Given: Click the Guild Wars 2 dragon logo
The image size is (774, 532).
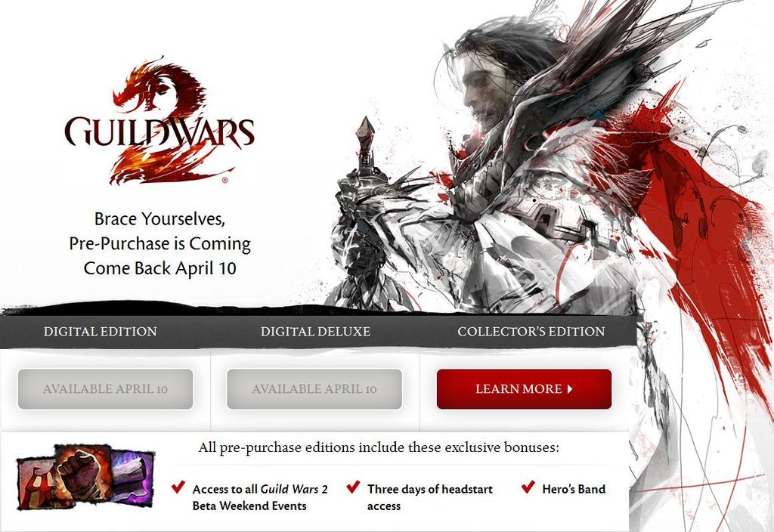Looking at the screenshot, I should tap(159, 122).
